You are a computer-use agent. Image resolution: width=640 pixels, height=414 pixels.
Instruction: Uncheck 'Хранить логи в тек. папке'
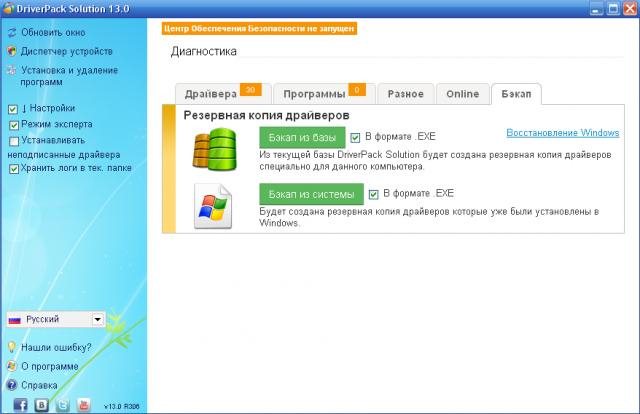point(13,170)
